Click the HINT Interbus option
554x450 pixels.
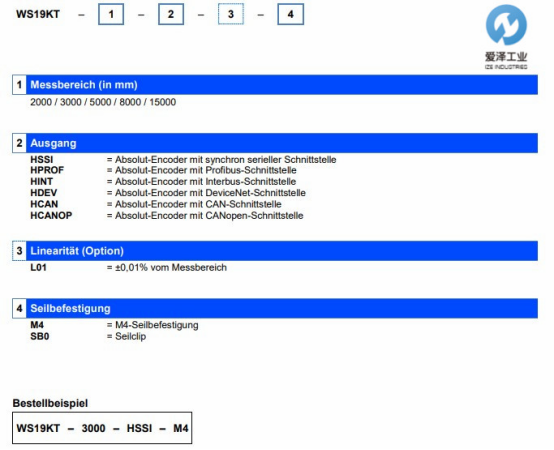tap(42, 182)
